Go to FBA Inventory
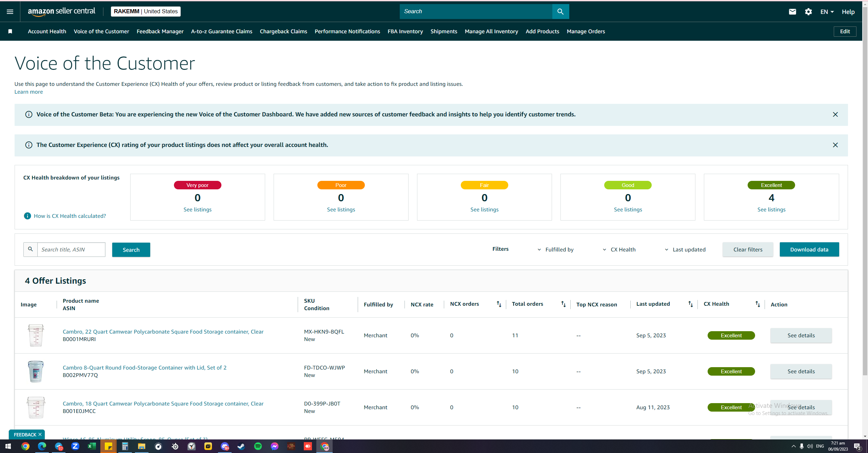Image resolution: width=868 pixels, height=453 pixels. [x=405, y=31]
